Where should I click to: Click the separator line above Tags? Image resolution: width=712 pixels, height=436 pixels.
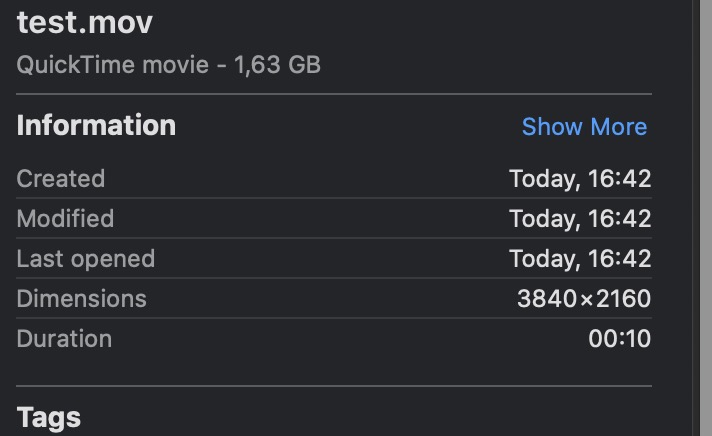pyautogui.click(x=334, y=385)
